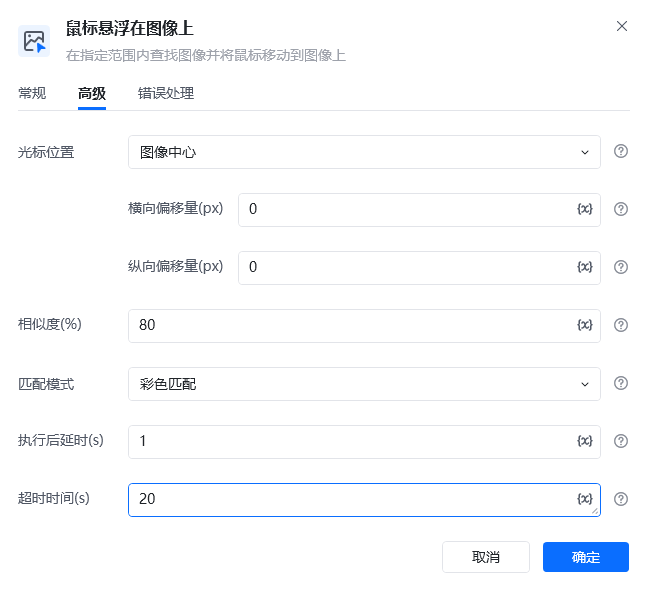This screenshot has height=591, width=648.
Task: Insert variable in 横向偏移量 field
Action: point(584,209)
